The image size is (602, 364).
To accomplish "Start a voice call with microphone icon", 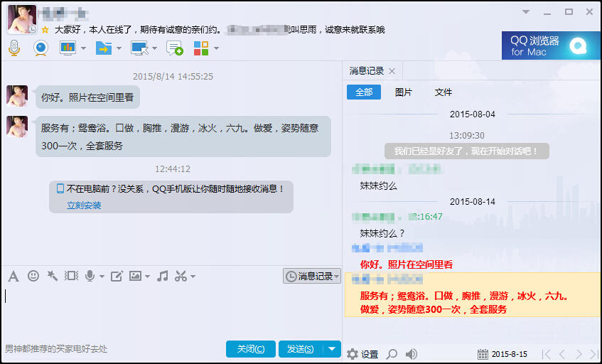I will [x=14, y=48].
